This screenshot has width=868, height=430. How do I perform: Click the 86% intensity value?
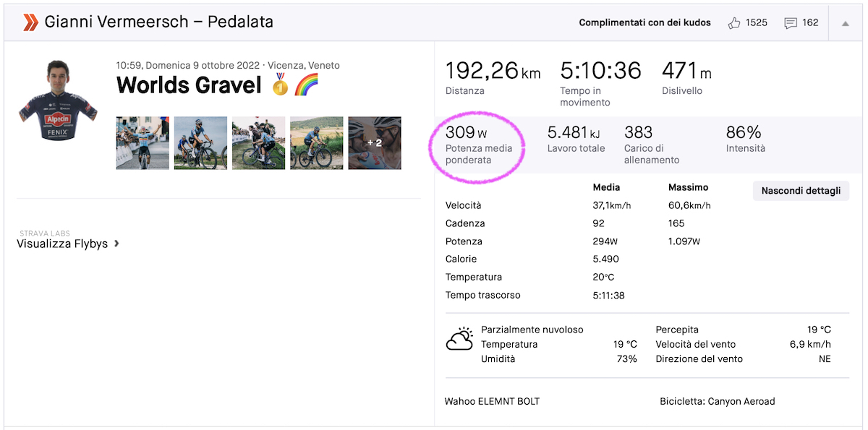744,133
